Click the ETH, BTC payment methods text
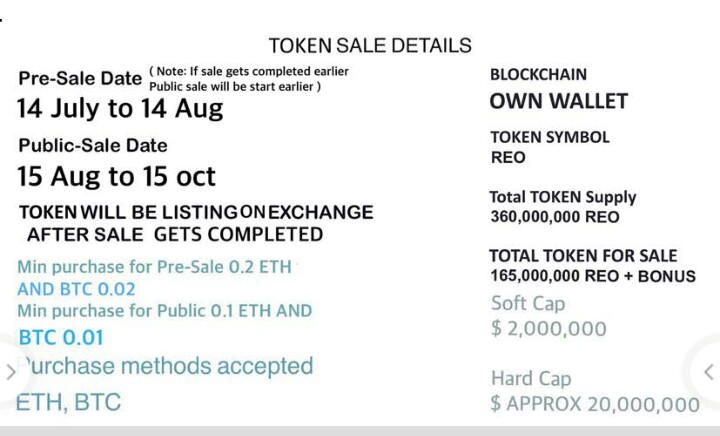Viewport: 720px width, 436px height. pos(68,402)
